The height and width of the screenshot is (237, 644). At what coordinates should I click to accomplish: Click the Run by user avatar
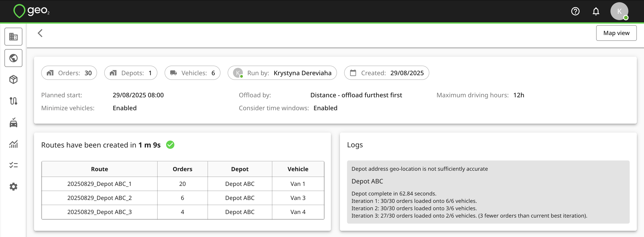point(238,73)
